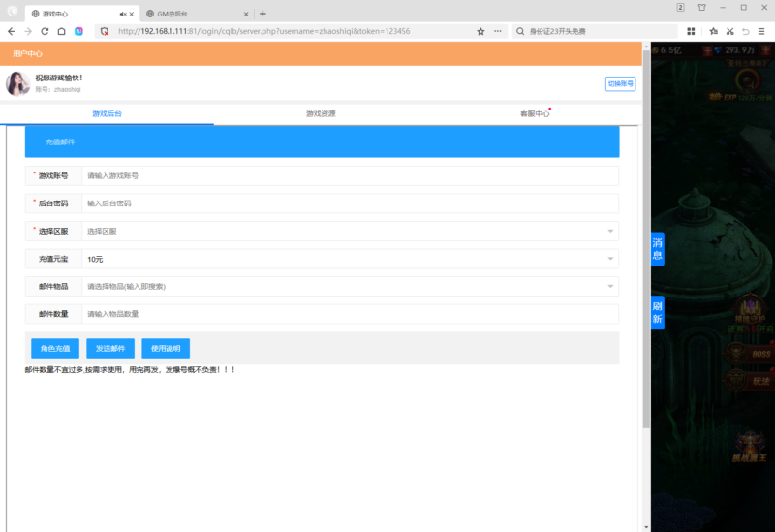The width and height of the screenshot is (775, 532).
Task: Go to the browser home page icon
Action: point(61,31)
